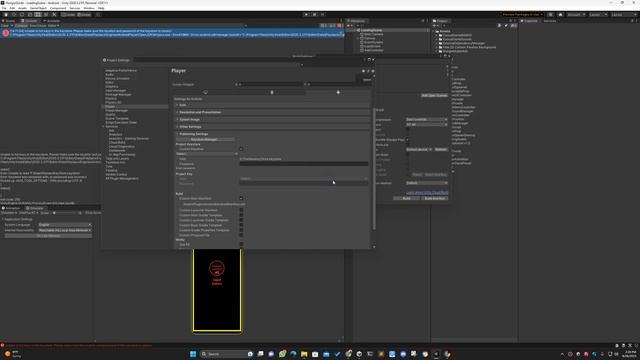Open the Window menu

pyautogui.click(x=89, y=8)
